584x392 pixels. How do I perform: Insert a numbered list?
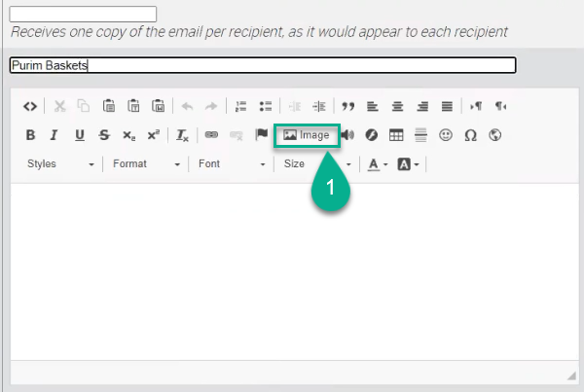click(x=241, y=106)
